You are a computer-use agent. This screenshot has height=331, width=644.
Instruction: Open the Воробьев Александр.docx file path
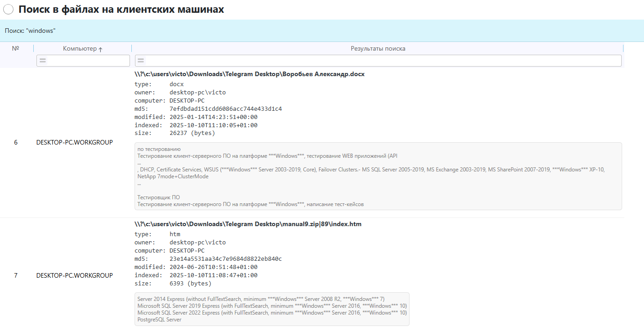tap(249, 74)
